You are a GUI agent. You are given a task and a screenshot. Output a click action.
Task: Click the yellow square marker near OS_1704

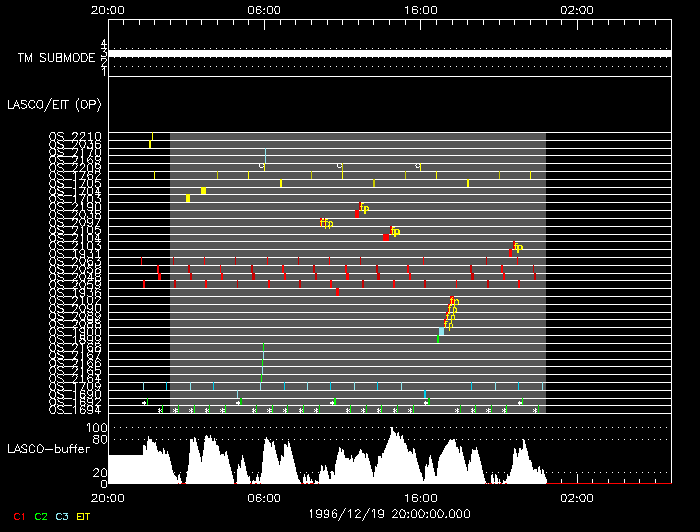point(203,191)
